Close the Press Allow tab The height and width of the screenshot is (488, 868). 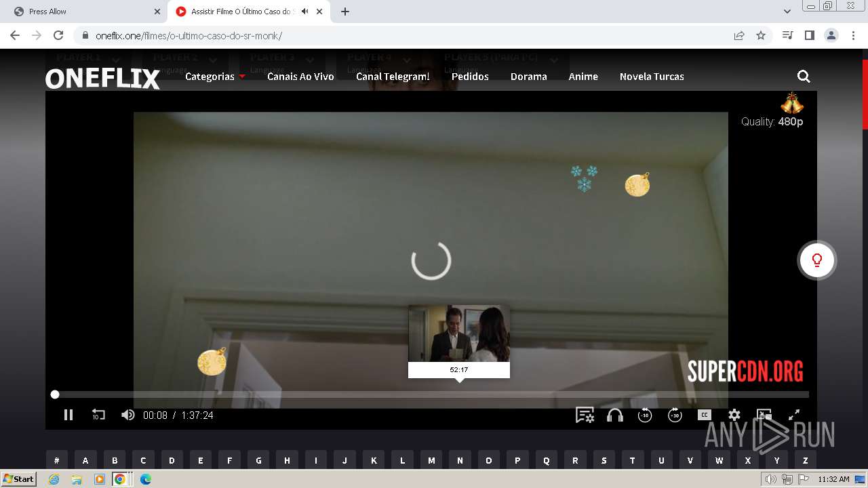coord(157,12)
